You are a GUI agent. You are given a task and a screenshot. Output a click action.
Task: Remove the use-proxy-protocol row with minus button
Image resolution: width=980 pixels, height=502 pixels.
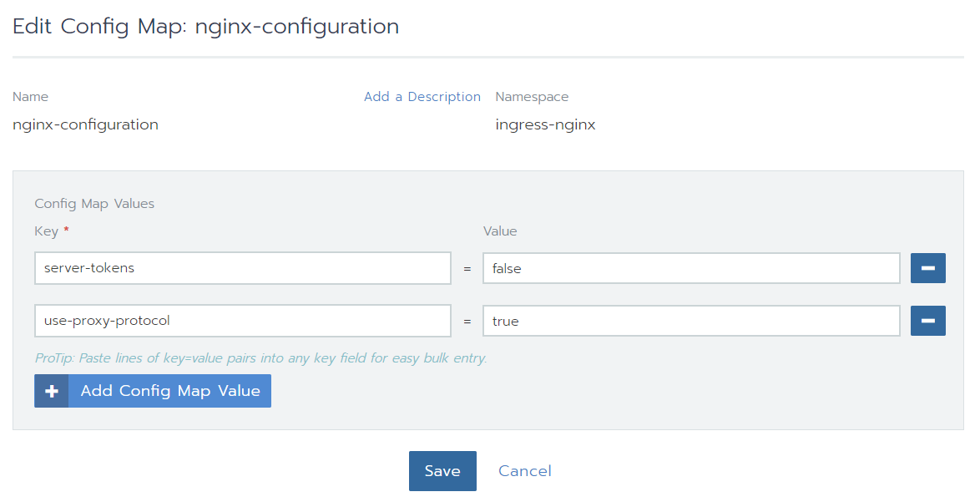click(927, 321)
